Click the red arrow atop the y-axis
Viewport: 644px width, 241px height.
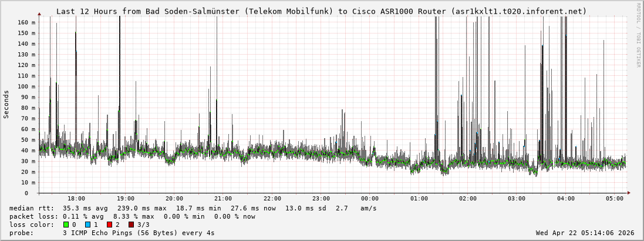(39, 13)
